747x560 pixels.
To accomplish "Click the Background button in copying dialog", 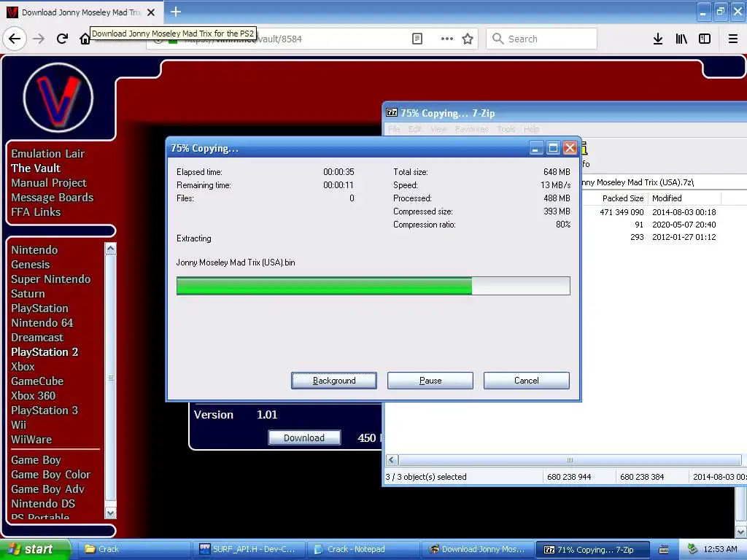I will (334, 381).
